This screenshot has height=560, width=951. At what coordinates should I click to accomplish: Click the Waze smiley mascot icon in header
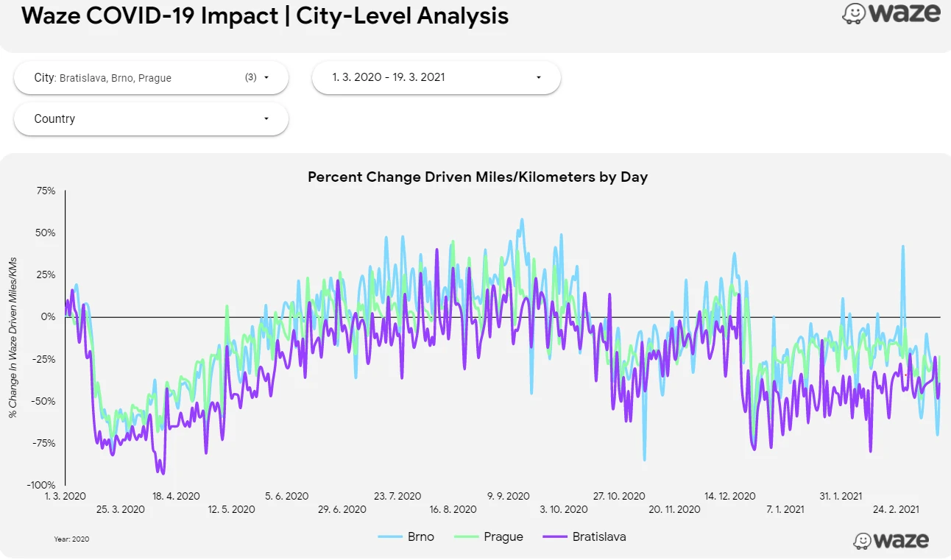pyautogui.click(x=854, y=14)
